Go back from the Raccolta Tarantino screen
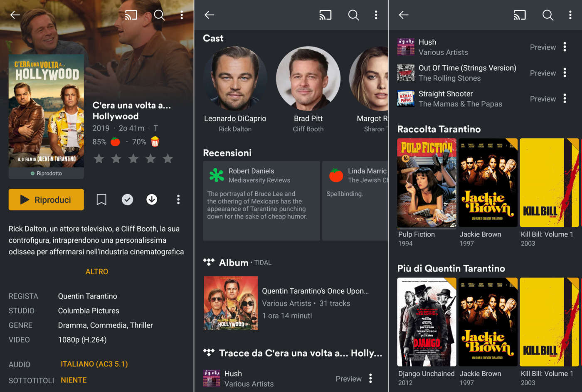The image size is (582, 392). pos(404,15)
